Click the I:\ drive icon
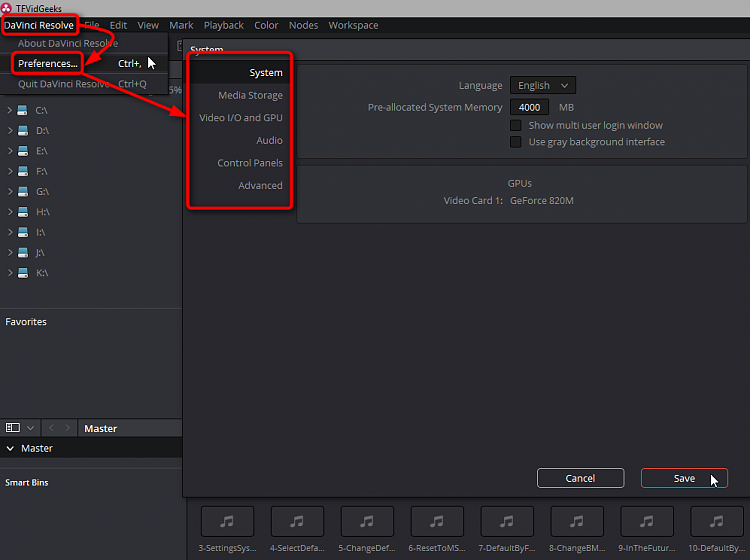The image size is (750, 560). [x=22, y=232]
